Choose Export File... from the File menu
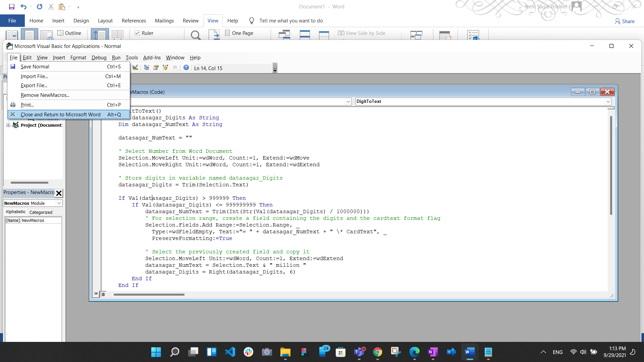 [x=69, y=85]
